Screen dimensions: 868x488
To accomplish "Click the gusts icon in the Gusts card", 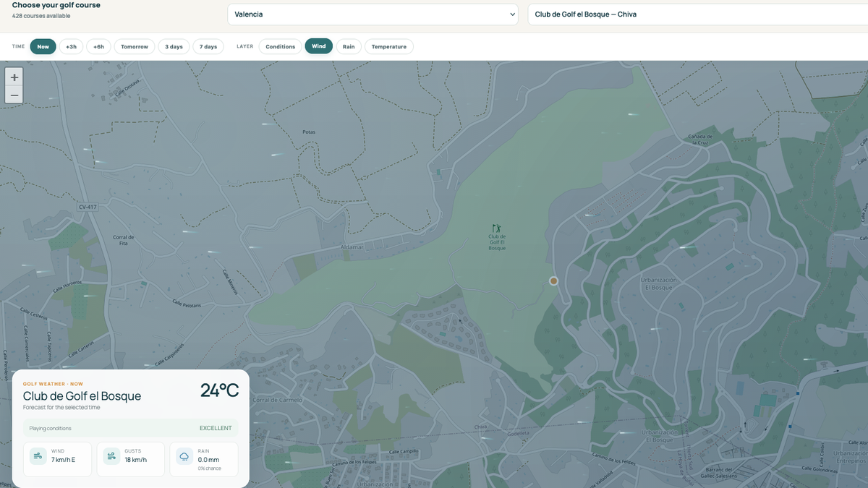I will [x=111, y=456].
